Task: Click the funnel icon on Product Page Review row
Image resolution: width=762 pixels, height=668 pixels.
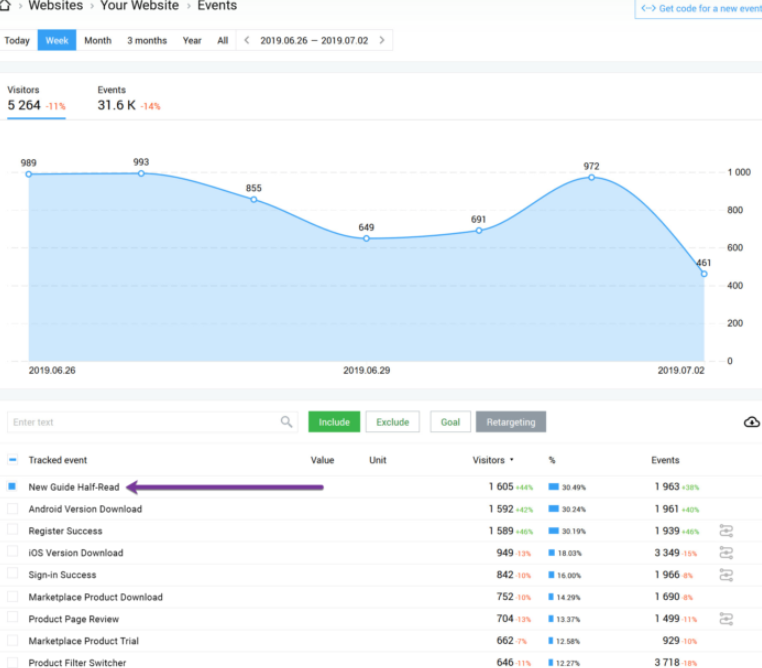Action: 726,619
